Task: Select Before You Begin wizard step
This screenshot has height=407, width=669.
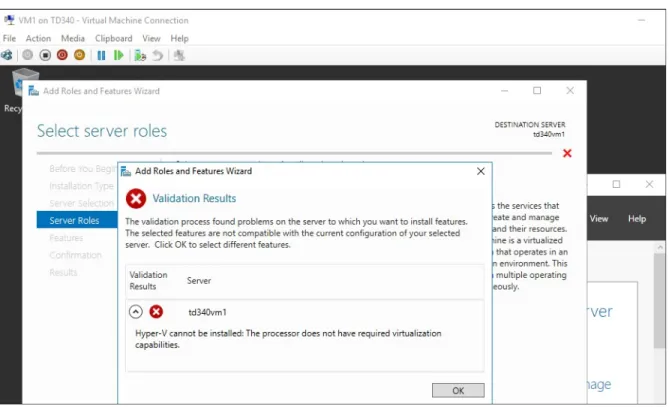Action: [82, 169]
